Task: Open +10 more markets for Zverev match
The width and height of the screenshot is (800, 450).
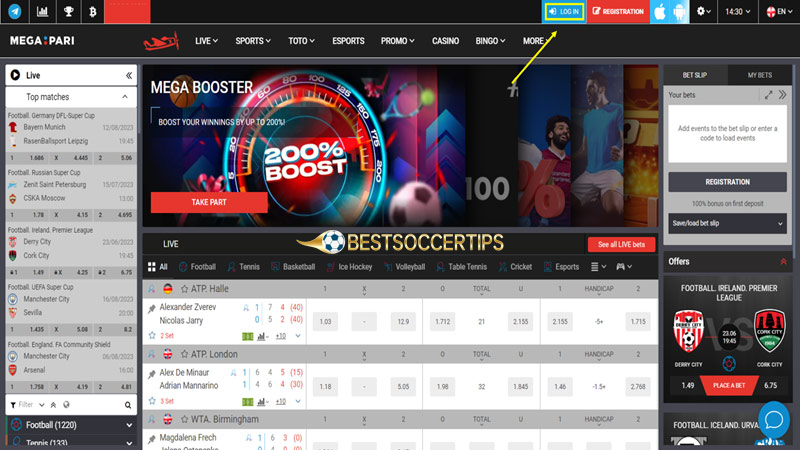Action: pos(281,336)
